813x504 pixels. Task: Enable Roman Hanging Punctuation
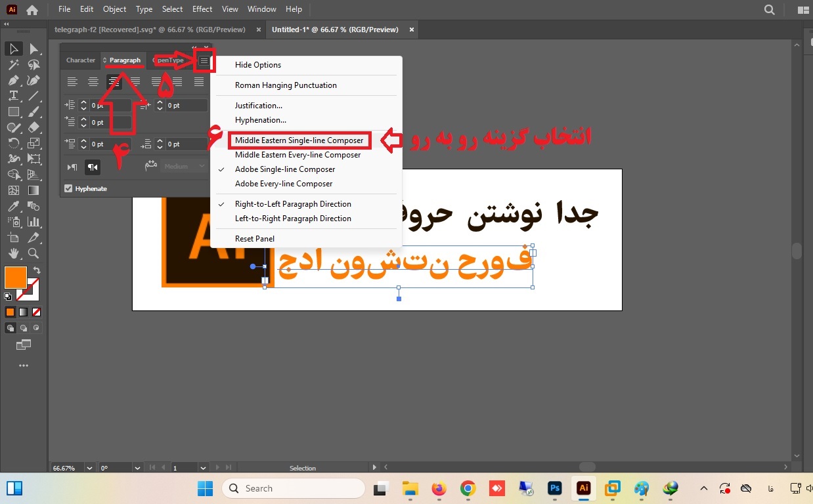(286, 85)
